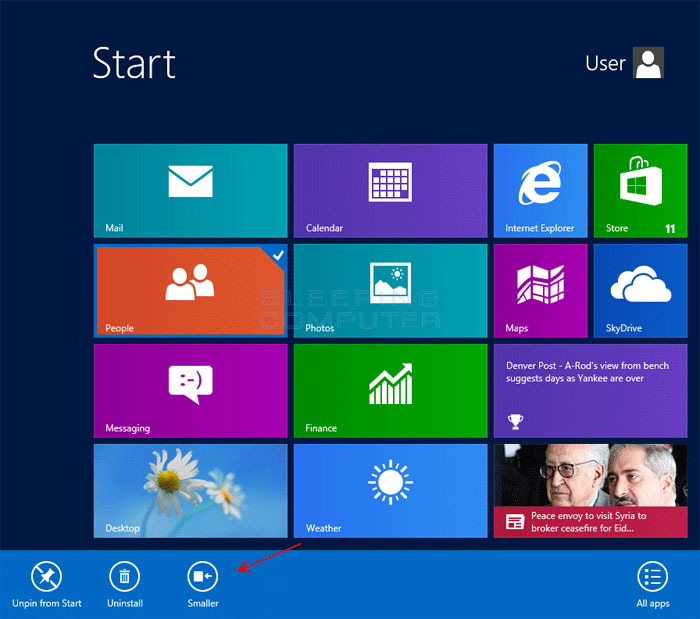Open the SkyDrive tile
The image size is (700, 619).
(640, 290)
